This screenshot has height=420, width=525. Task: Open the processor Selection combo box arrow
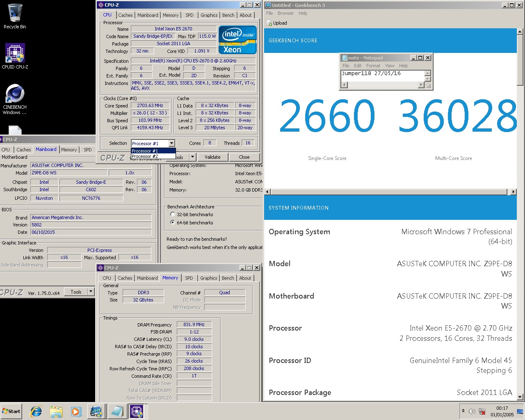(171, 144)
